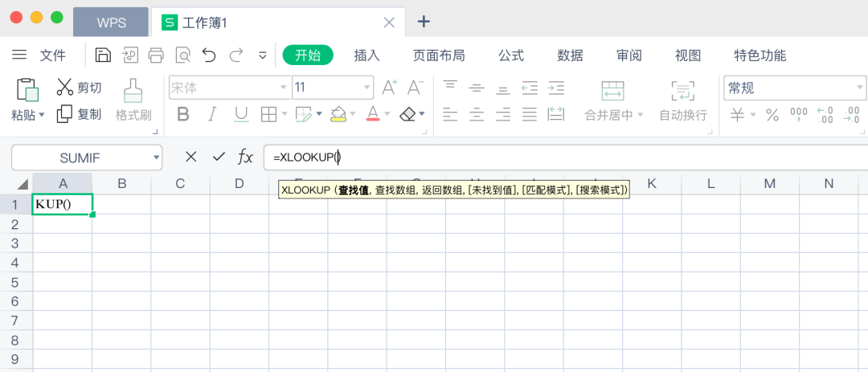868x372 pixels.
Task: Toggle justify text alignment
Action: [530, 115]
